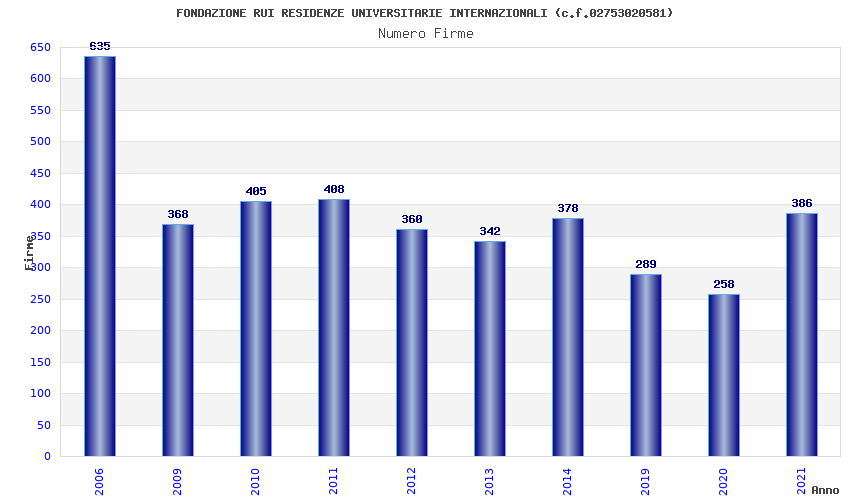The height and width of the screenshot is (500, 850).
Task: Click the data label 635
Action: (100, 46)
